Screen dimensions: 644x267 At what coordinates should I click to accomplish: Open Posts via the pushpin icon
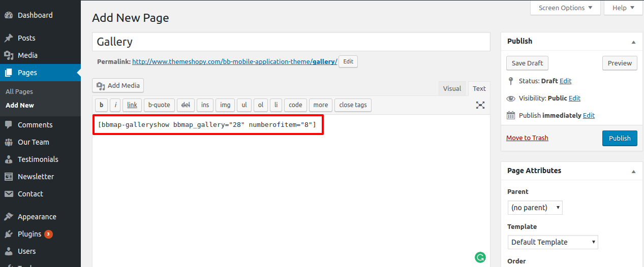[x=9, y=38]
